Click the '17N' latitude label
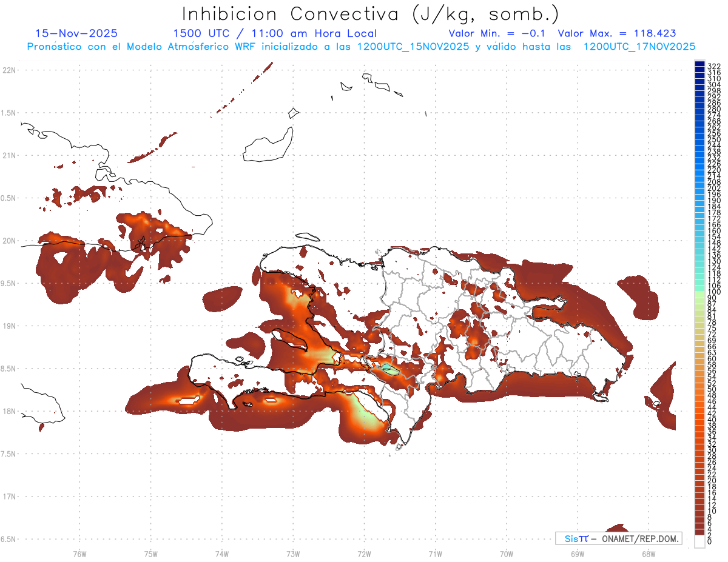The image size is (728, 562). click(8, 497)
